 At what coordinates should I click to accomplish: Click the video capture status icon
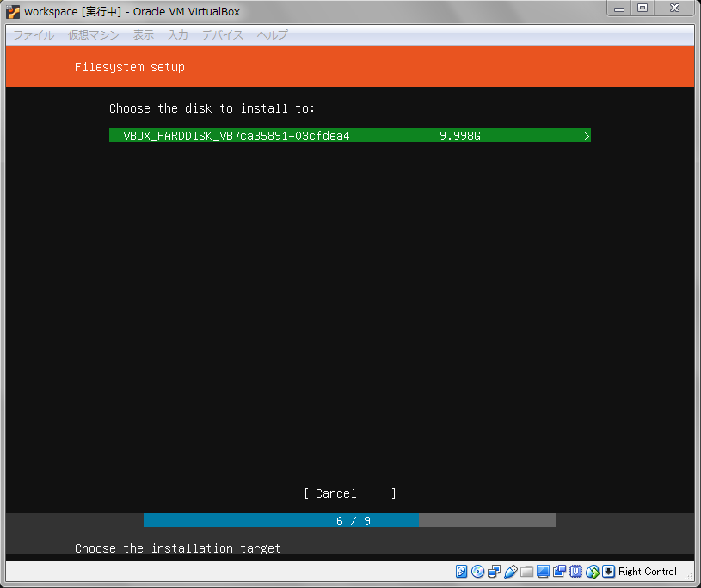(x=559, y=571)
